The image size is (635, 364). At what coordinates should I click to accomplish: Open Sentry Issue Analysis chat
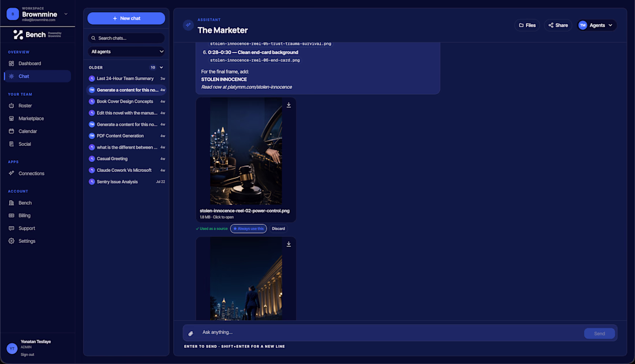click(x=126, y=182)
